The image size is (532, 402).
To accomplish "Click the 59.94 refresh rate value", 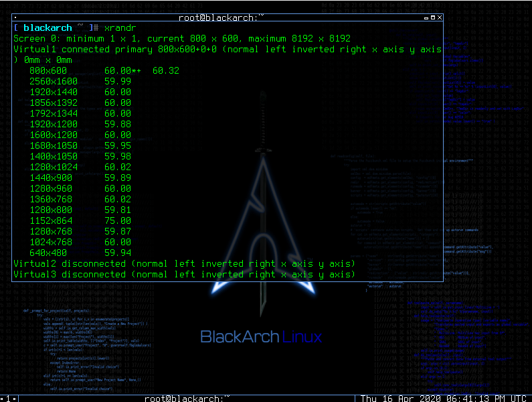I will tap(117, 253).
